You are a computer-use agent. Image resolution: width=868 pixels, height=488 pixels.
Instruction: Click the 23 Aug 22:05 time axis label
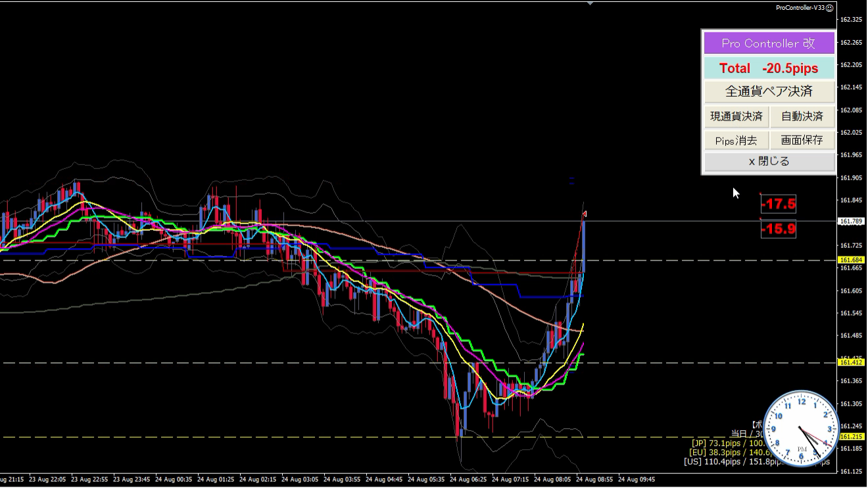click(47, 480)
